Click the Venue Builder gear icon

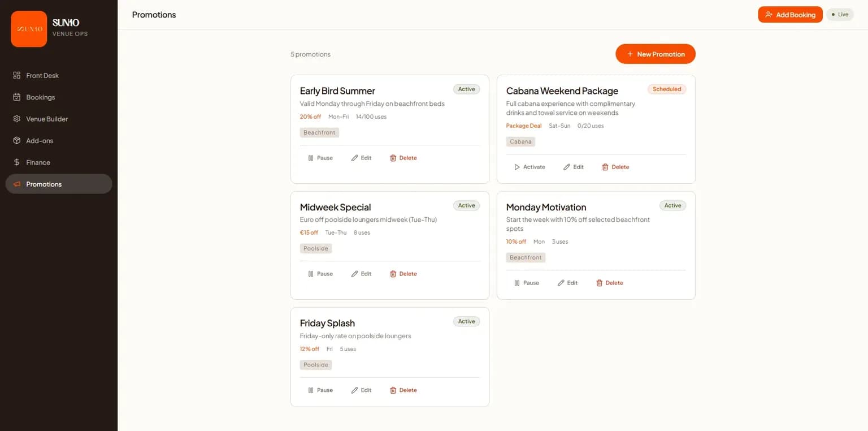pyautogui.click(x=17, y=119)
